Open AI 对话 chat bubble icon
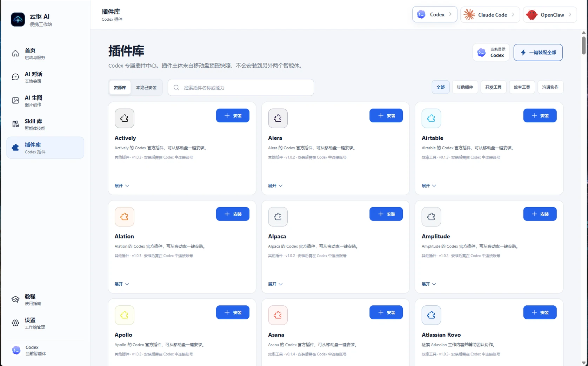This screenshot has width=588, height=366. [x=15, y=77]
